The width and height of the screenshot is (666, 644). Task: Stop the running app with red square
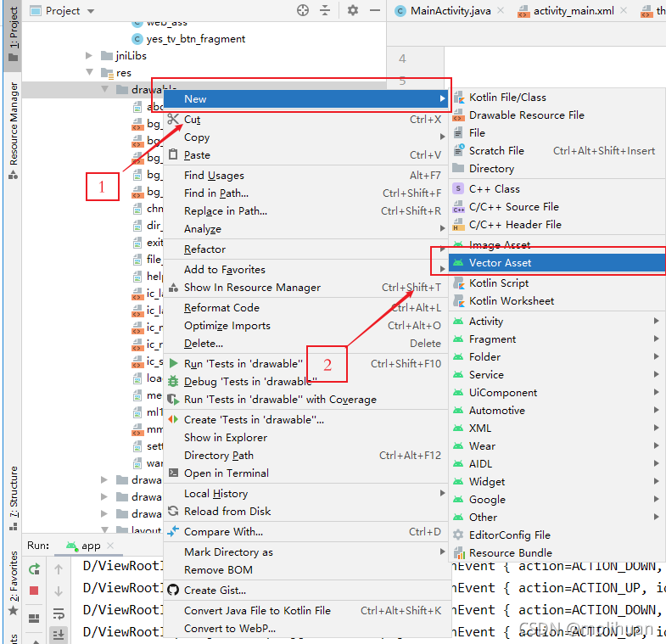[x=34, y=591]
